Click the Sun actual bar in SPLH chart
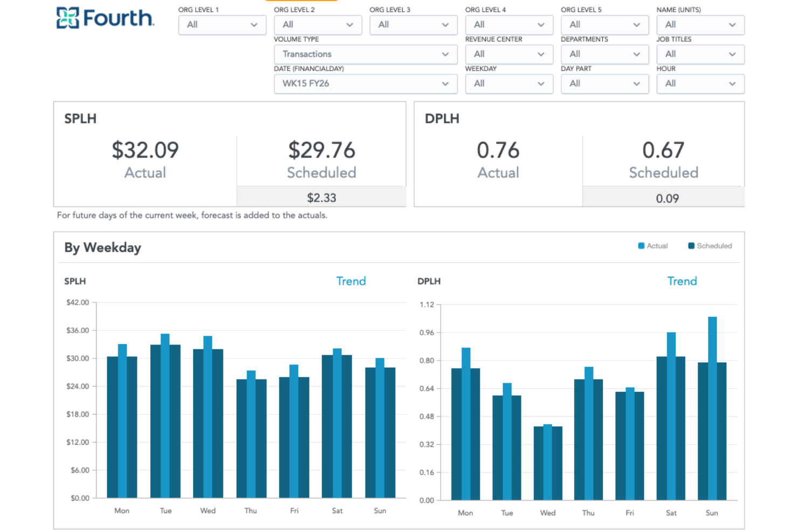Viewport: 798px width, 532px height. click(380, 428)
